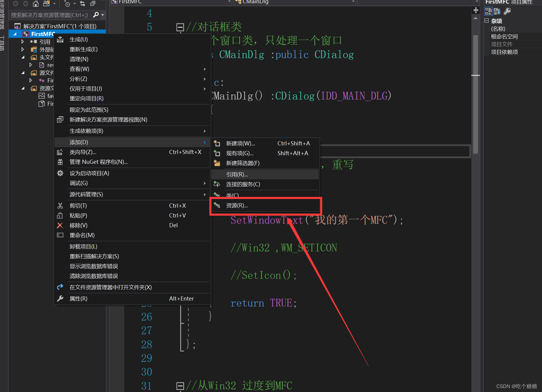
Task: Click the wrench icon beside 属性(R)
Action: [x=60, y=298]
